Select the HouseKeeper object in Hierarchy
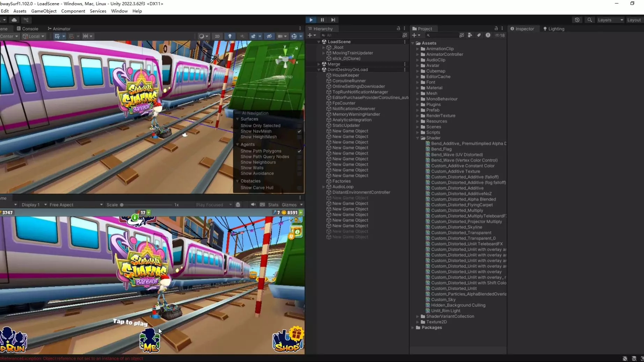The width and height of the screenshot is (644, 362). (346, 75)
